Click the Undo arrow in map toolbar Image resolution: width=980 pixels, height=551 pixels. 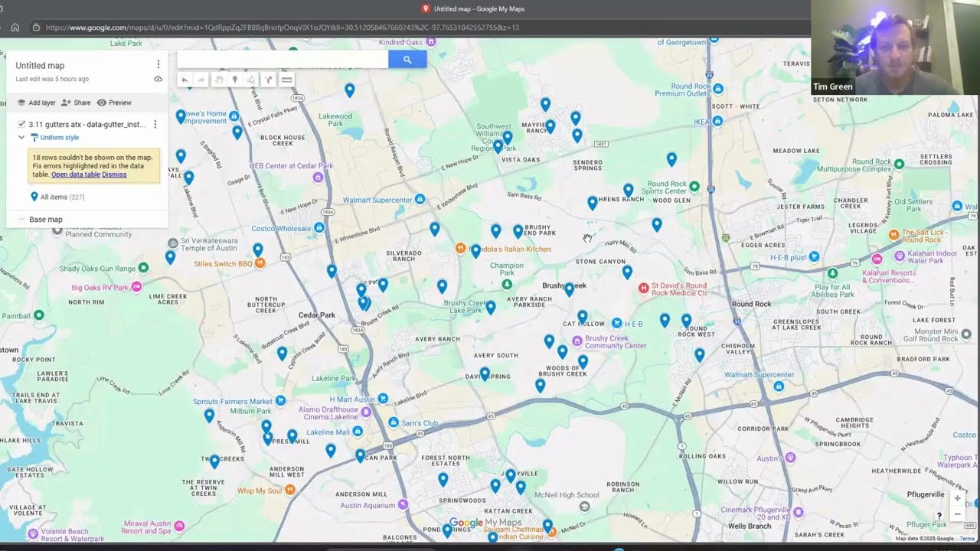tap(185, 80)
